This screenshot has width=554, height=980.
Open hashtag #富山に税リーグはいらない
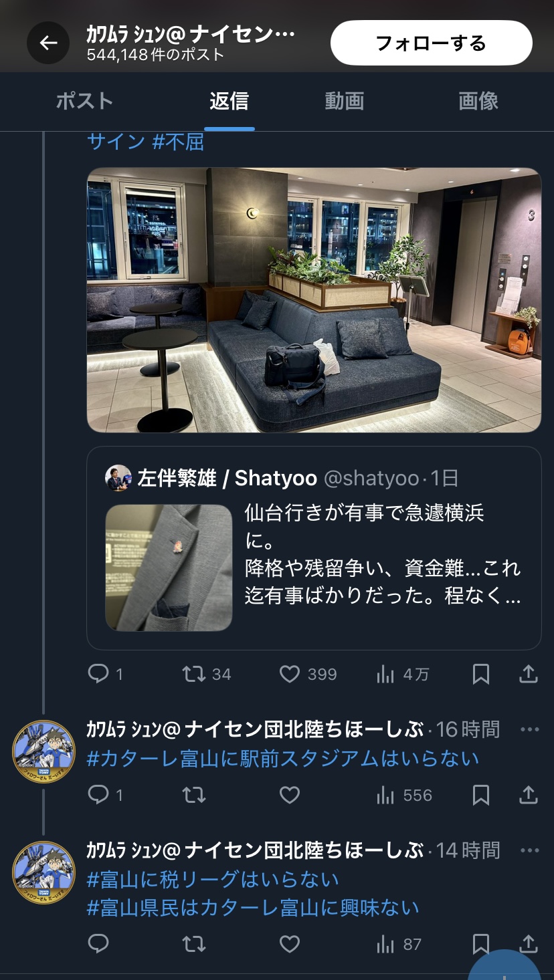(x=213, y=880)
